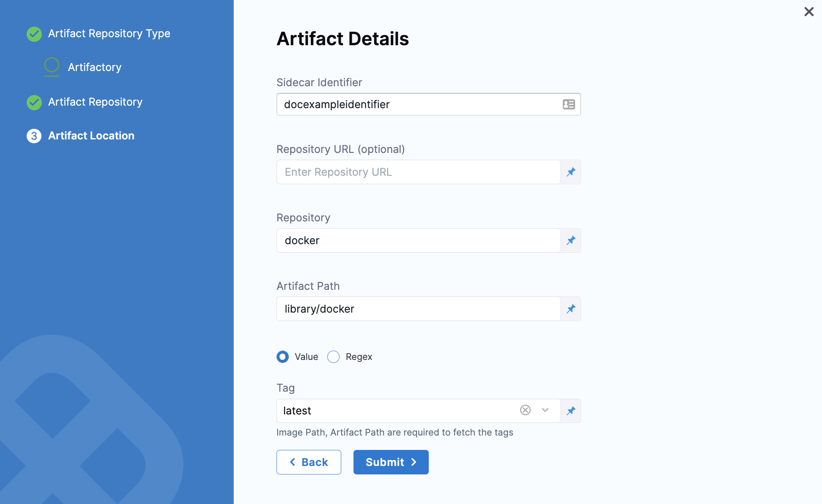Screen dimensions: 822x504
Task: Select the Regex radio option
Action: pyautogui.click(x=334, y=357)
